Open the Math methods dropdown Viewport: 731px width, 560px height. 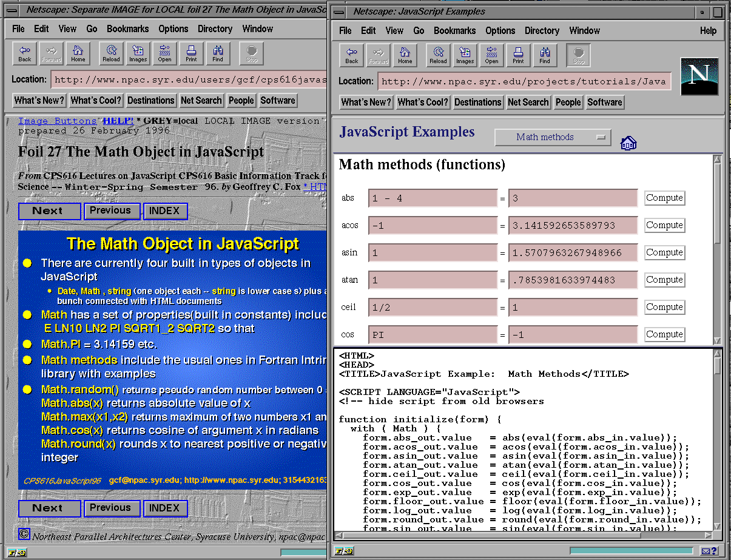553,138
